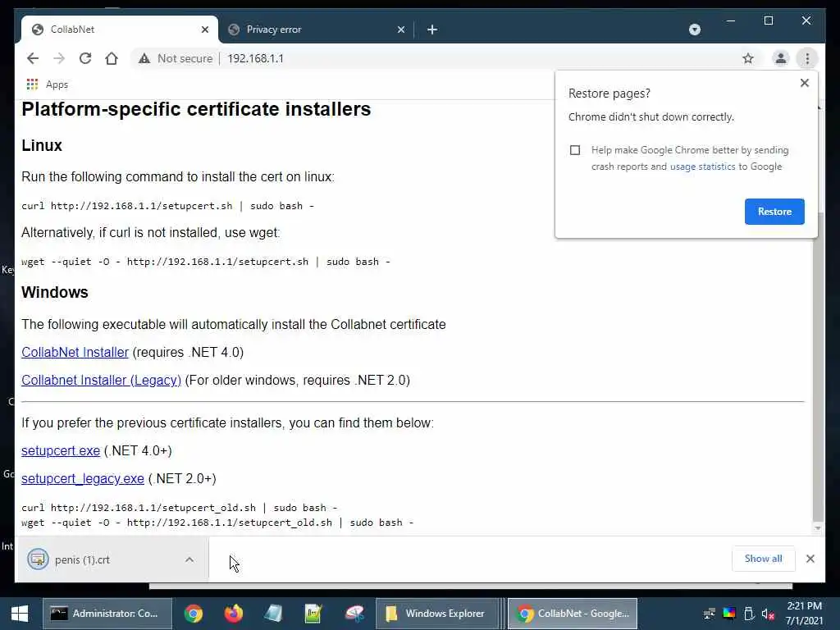Select the CollabNet Google Chrome taskbar button
This screenshot has height=630, width=840.
point(572,614)
